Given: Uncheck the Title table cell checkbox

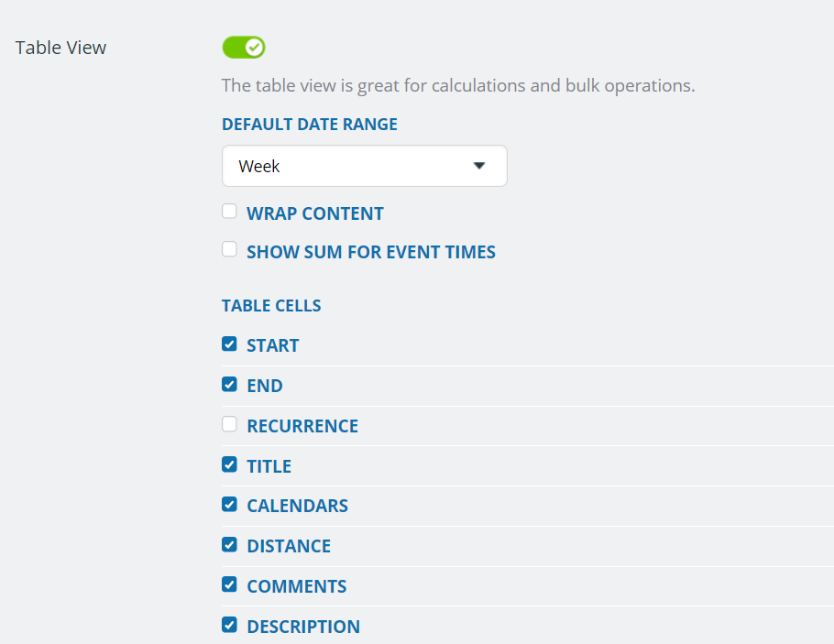Looking at the screenshot, I should 229,464.
